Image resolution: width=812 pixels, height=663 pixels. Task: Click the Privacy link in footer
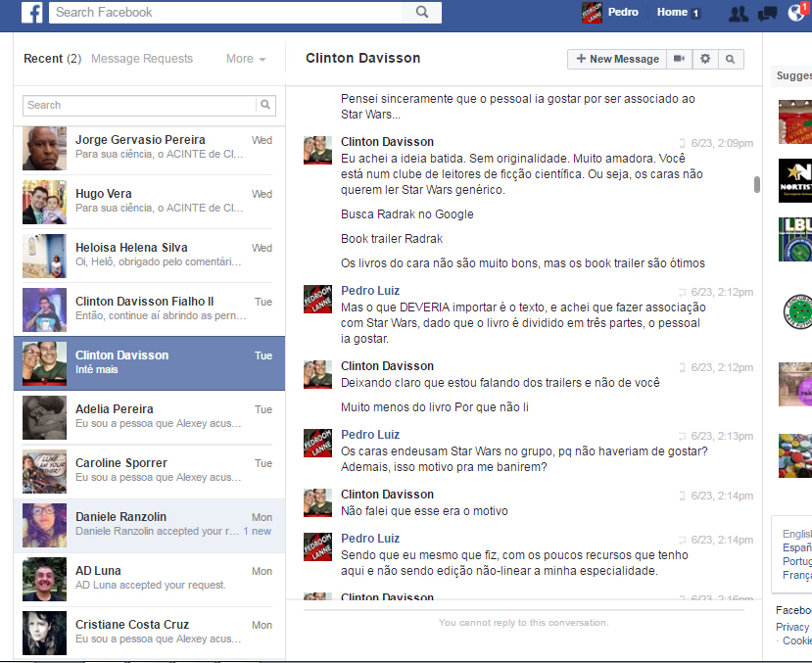click(x=792, y=627)
